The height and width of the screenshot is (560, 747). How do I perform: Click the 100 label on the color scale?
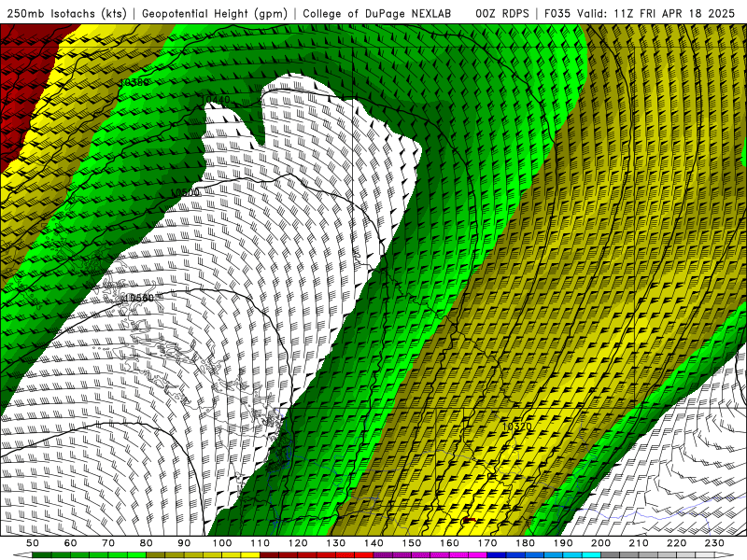pyautogui.click(x=222, y=543)
